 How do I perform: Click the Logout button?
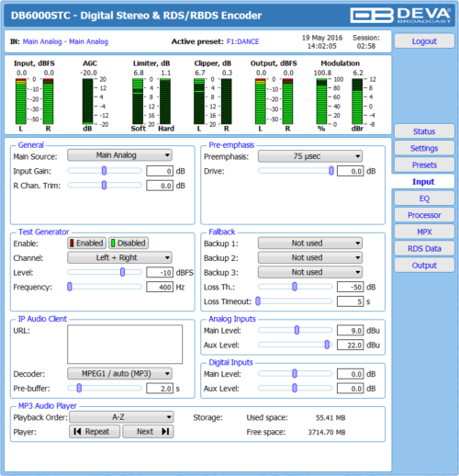coord(424,41)
